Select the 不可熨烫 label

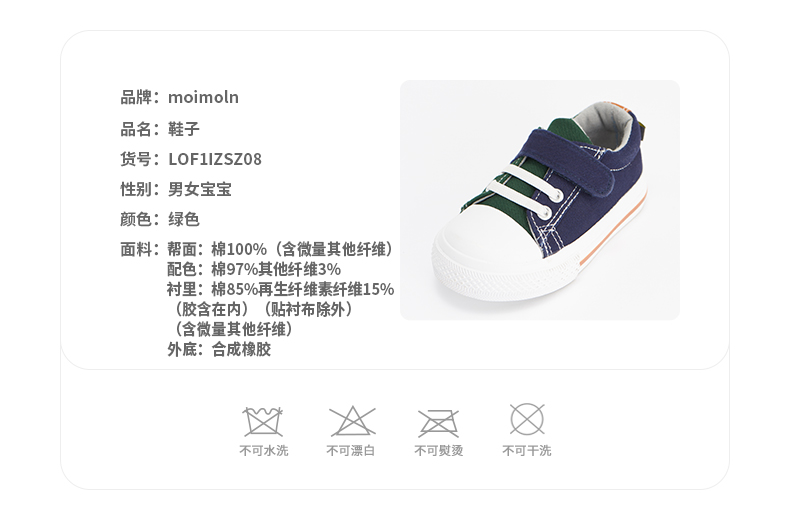tap(438, 450)
